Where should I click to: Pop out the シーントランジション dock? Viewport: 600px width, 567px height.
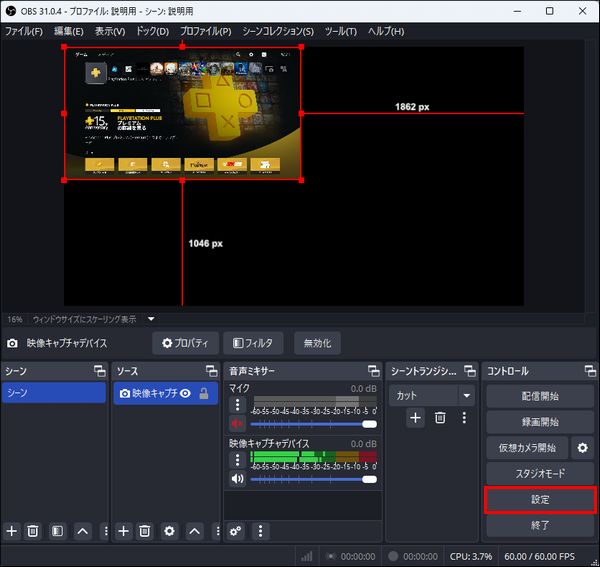(x=470, y=371)
